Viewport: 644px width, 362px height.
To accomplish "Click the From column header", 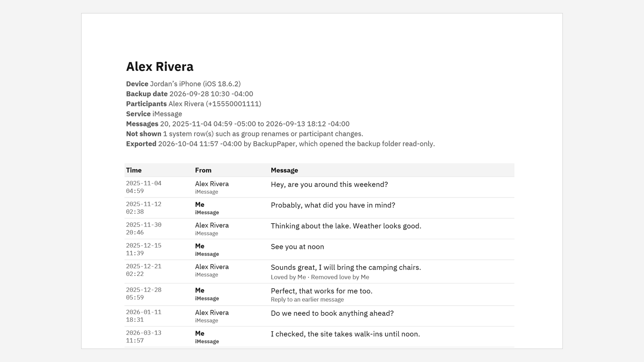I will click(203, 170).
